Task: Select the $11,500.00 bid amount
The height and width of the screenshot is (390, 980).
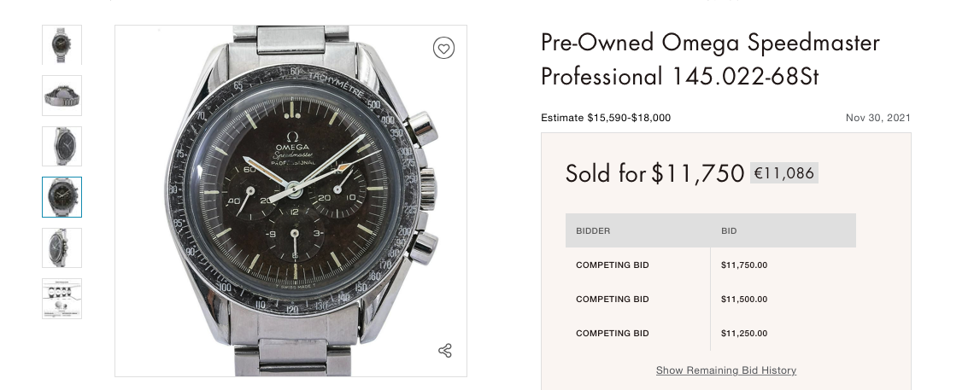Action: 744,300
